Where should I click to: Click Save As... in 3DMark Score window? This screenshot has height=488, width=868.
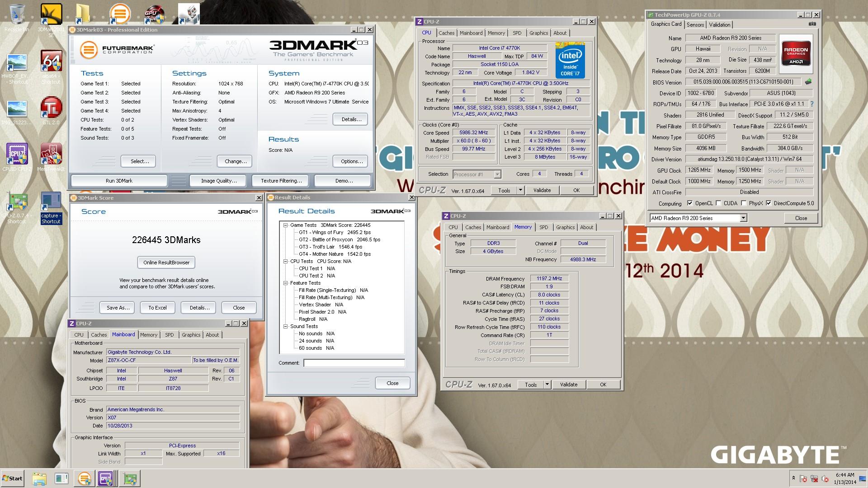pyautogui.click(x=118, y=308)
